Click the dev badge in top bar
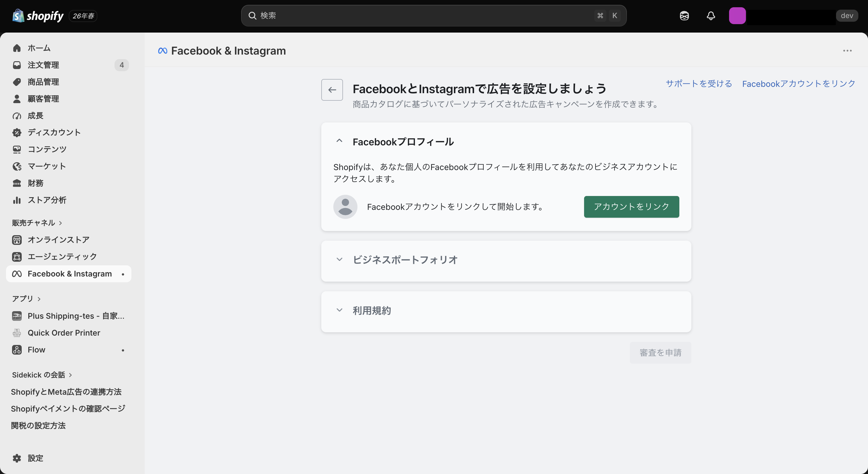868x474 pixels. click(847, 15)
